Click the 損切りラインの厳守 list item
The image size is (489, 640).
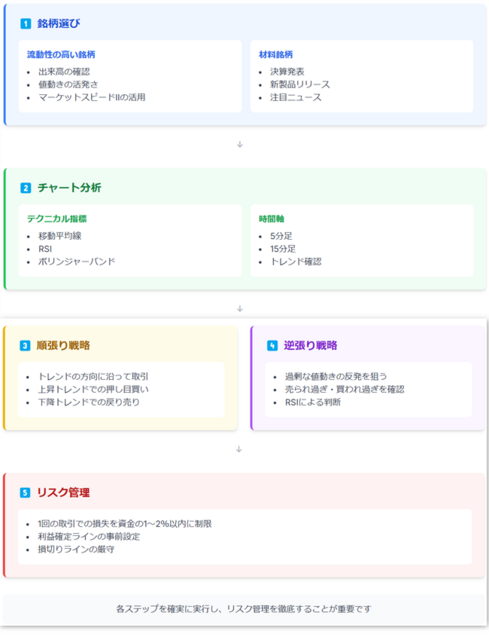(x=76, y=549)
